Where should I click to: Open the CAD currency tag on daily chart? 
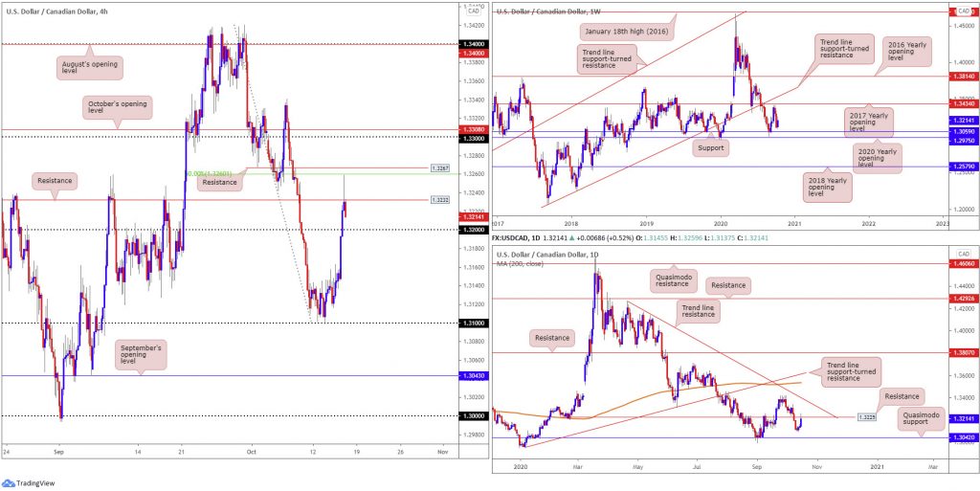(x=963, y=255)
